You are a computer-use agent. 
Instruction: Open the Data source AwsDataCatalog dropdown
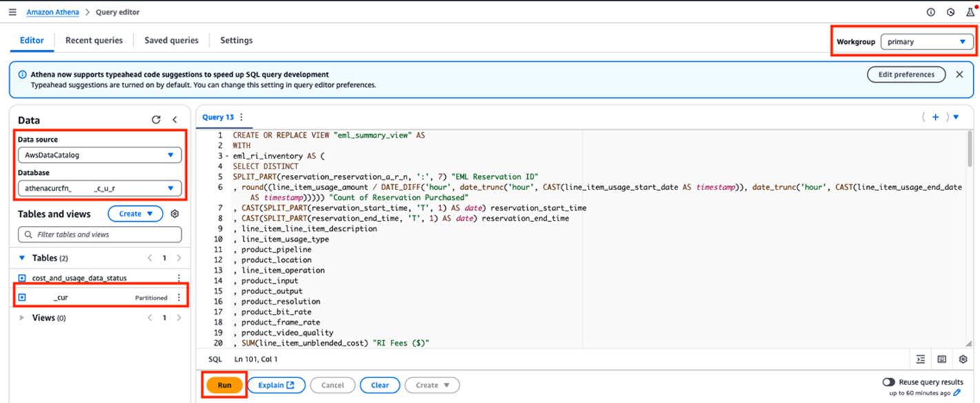click(99, 153)
